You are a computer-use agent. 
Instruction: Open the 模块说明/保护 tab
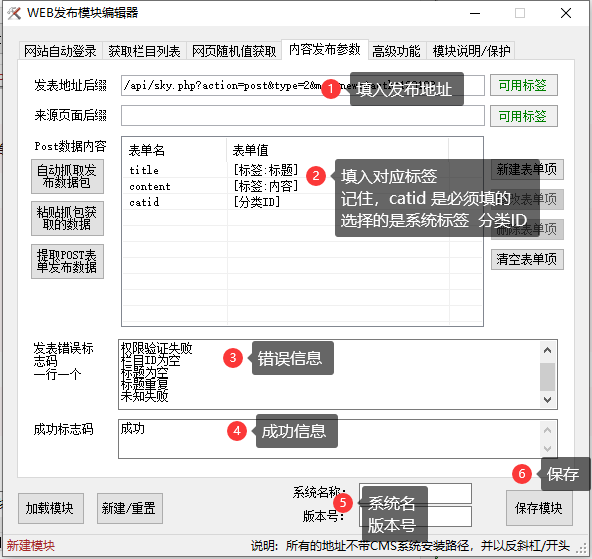pos(471,51)
